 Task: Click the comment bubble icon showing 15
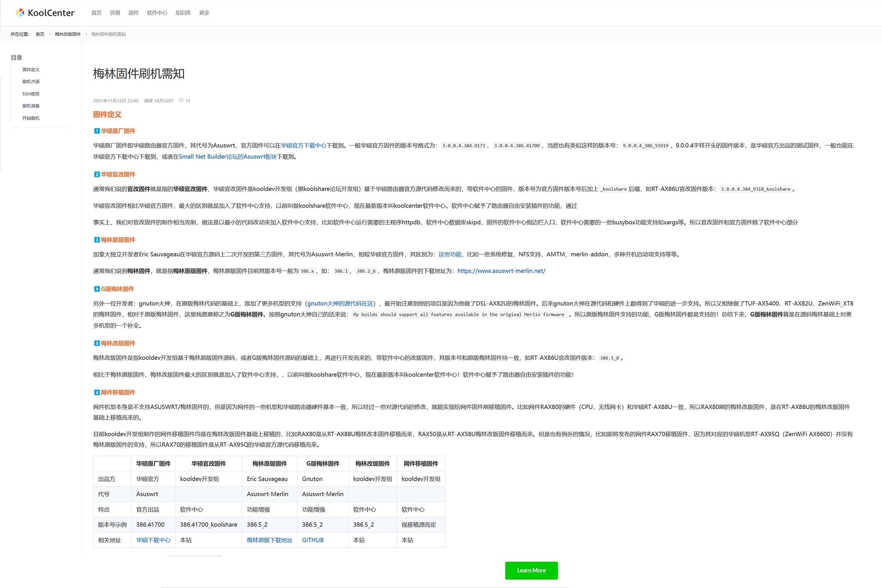[x=181, y=101]
